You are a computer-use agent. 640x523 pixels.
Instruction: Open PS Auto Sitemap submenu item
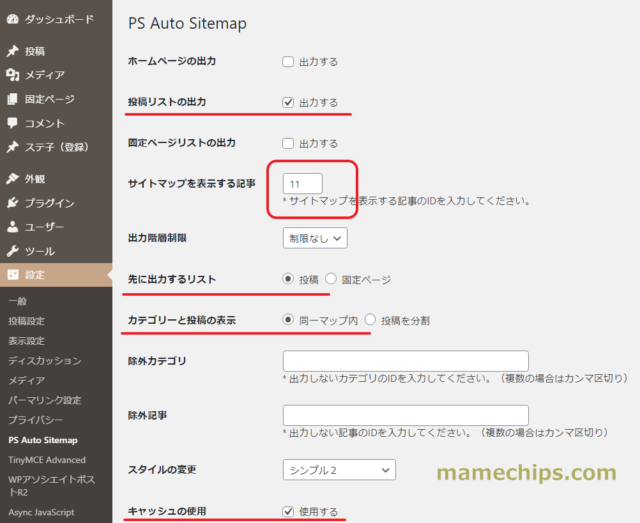[x=43, y=440]
